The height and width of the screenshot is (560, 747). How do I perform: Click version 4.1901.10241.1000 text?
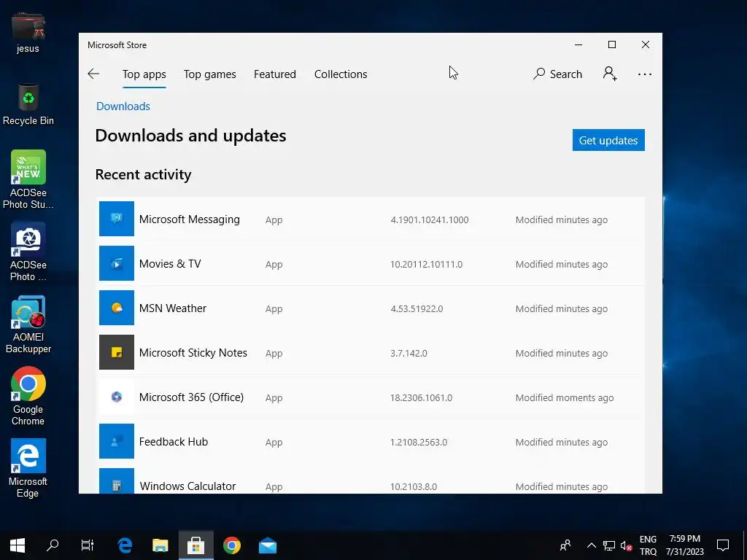point(429,220)
